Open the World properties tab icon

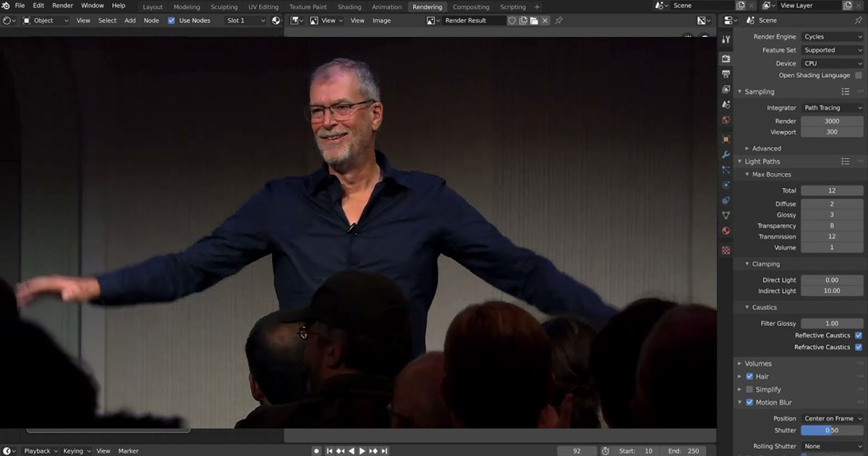[x=726, y=120]
